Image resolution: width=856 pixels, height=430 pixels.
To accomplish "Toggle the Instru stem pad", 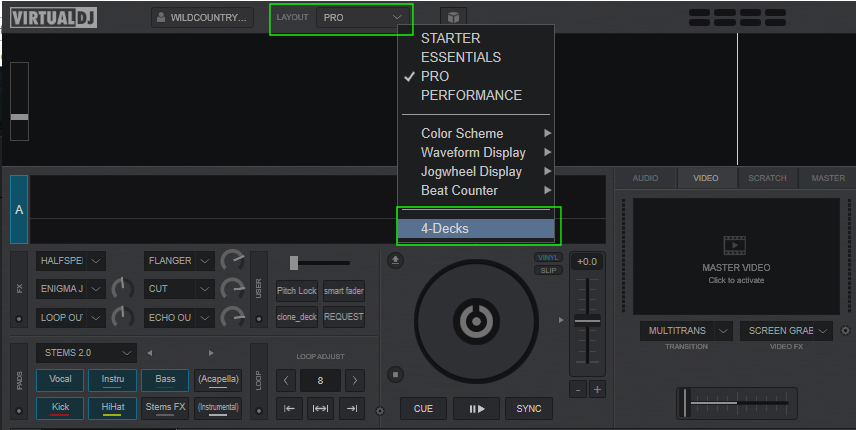I will pyautogui.click(x=112, y=380).
